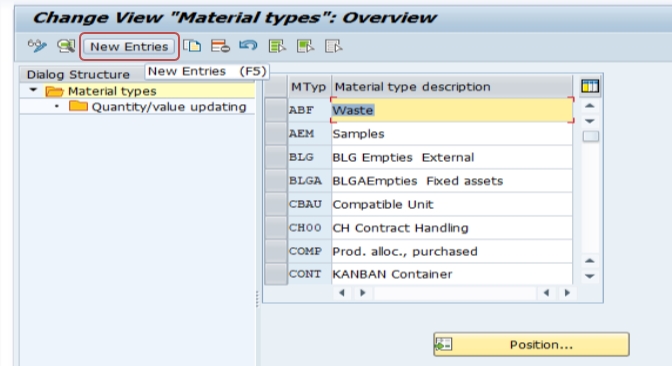Click the Deselect All icon
The image size is (672, 366).
point(333,46)
